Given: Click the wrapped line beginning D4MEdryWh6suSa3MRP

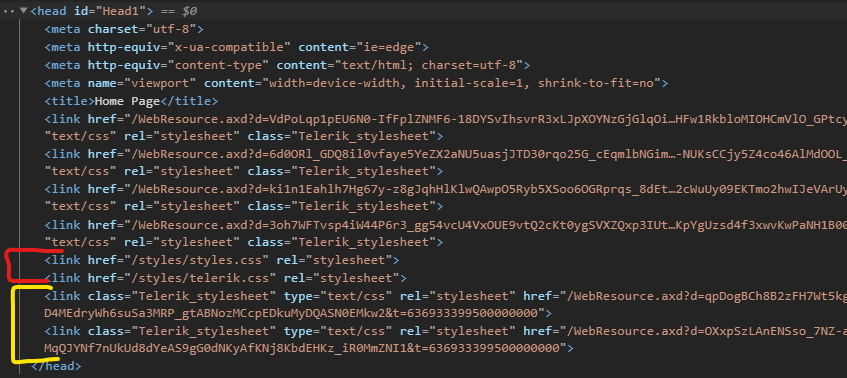Looking at the screenshot, I should 298,313.
